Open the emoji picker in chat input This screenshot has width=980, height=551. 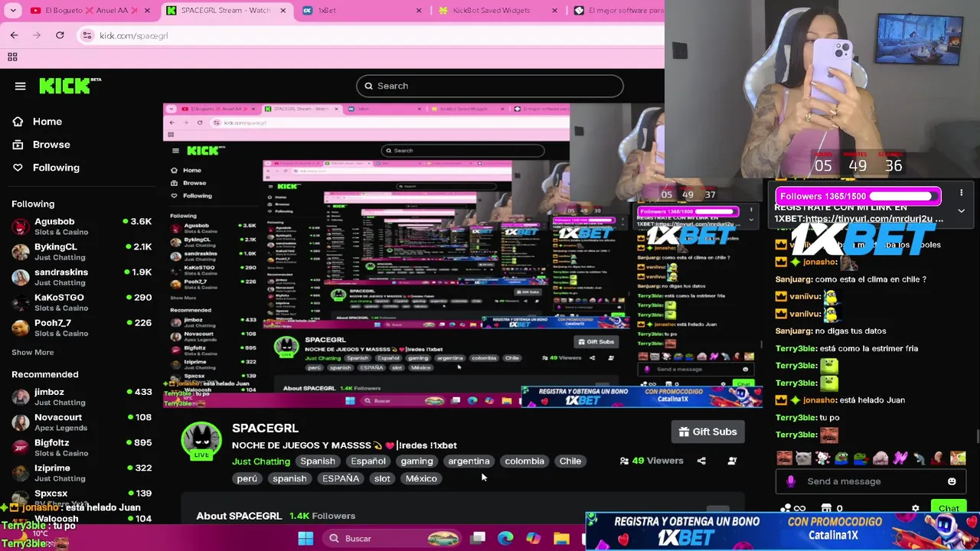[952, 481]
